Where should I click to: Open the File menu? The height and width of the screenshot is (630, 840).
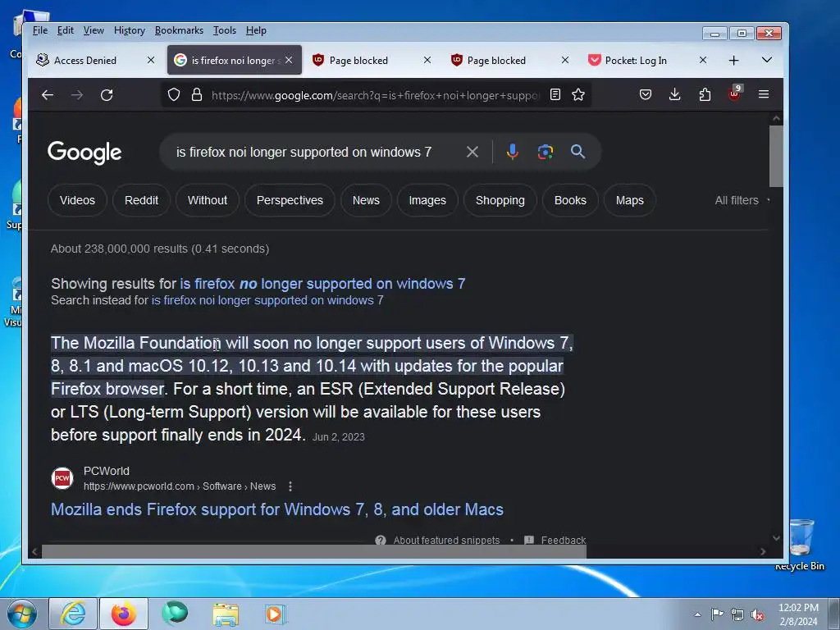40,30
